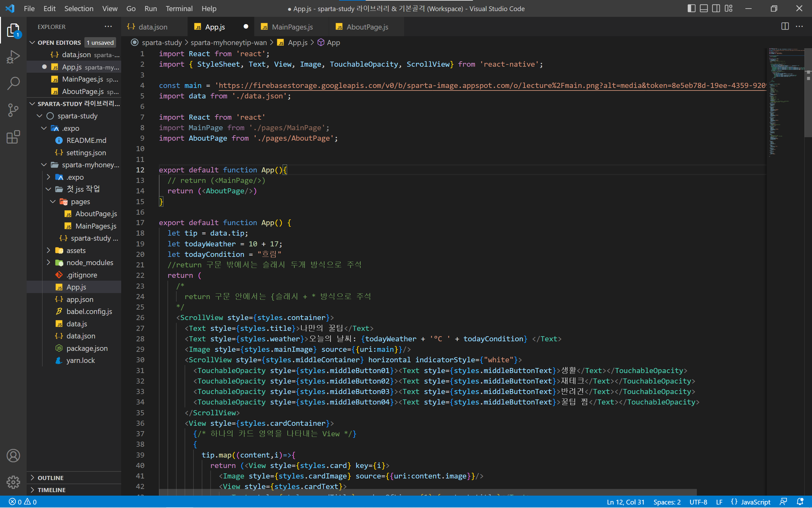Click errors and warnings status indicator

(23, 502)
